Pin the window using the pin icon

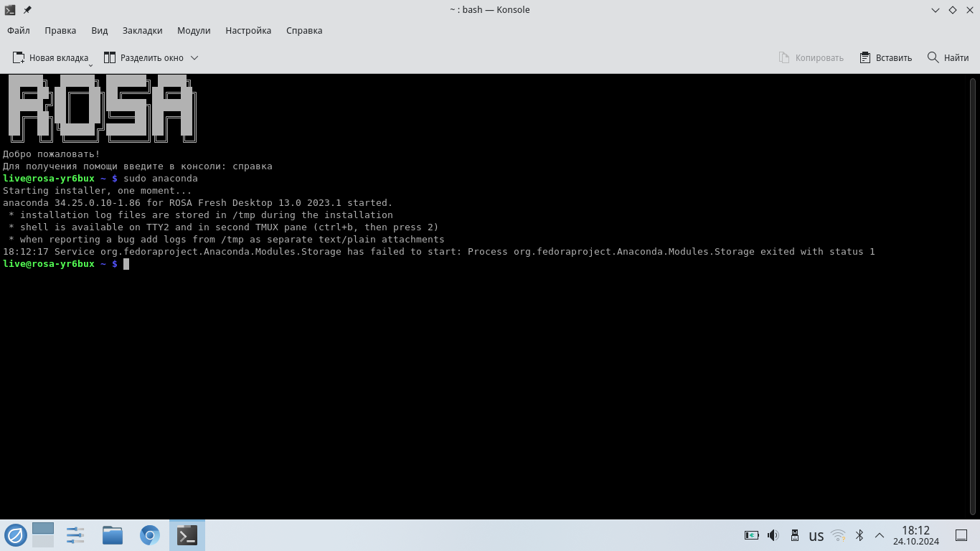pyautogui.click(x=27, y=10)
